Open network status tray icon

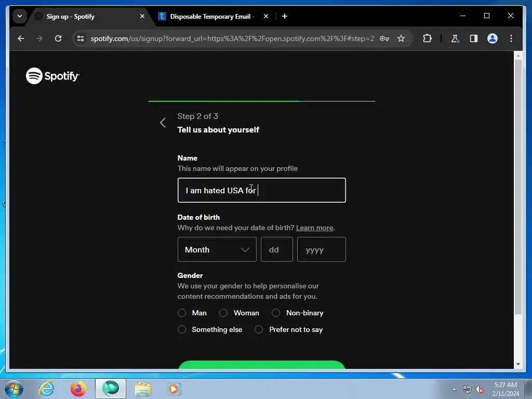pos(467,389)
